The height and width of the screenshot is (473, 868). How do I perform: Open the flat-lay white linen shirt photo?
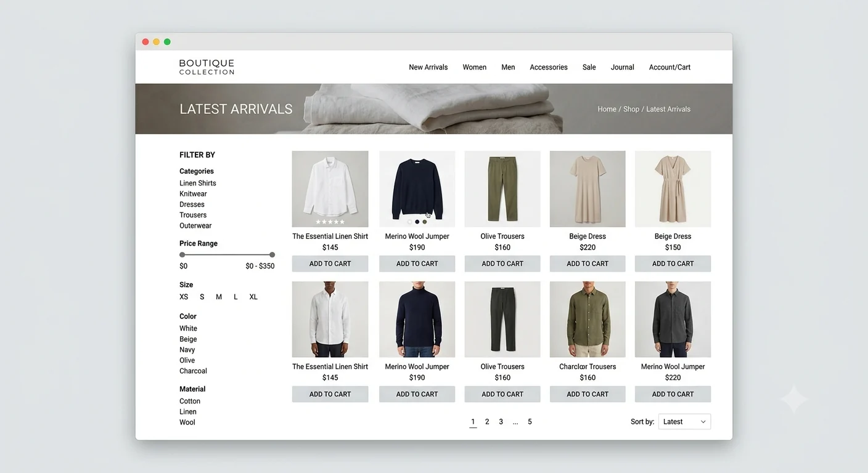click(330, 189)
